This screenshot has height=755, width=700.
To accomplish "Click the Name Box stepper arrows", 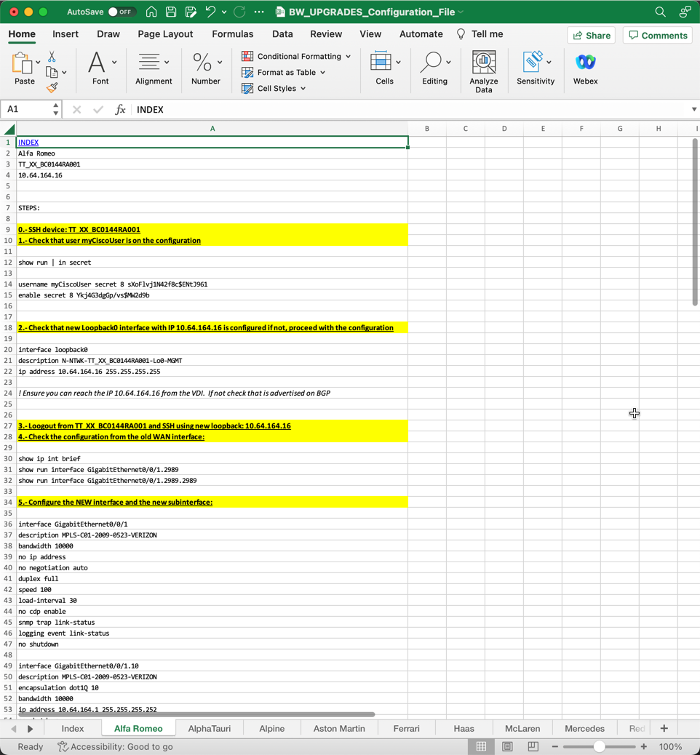I will tap(56, 109).
